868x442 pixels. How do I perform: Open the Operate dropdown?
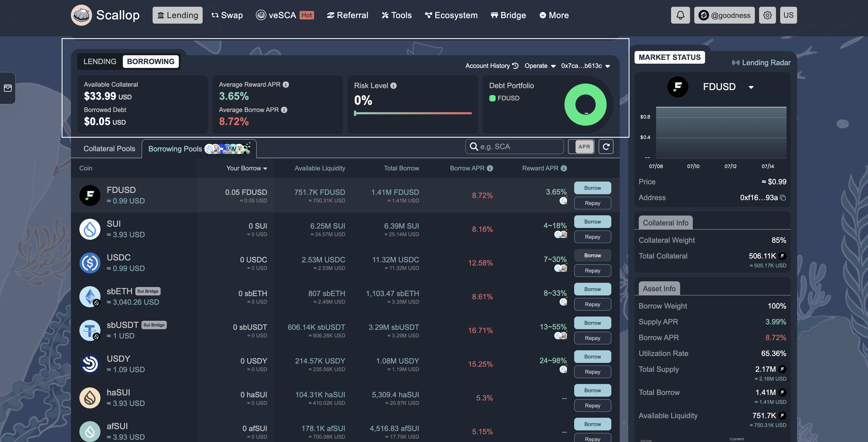click(540, 66)
